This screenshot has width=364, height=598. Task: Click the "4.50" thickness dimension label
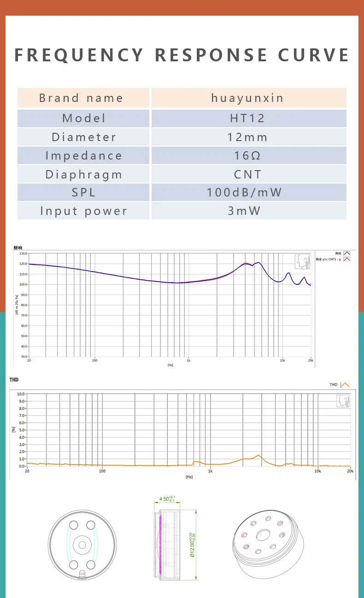pos(167,499)
